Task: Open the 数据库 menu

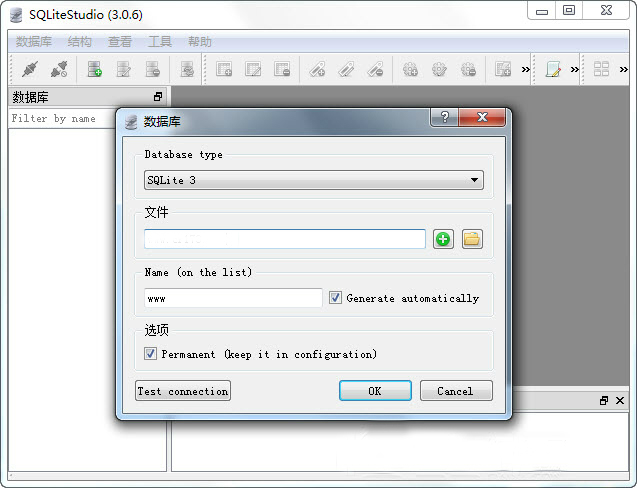Action: (34, 41)
